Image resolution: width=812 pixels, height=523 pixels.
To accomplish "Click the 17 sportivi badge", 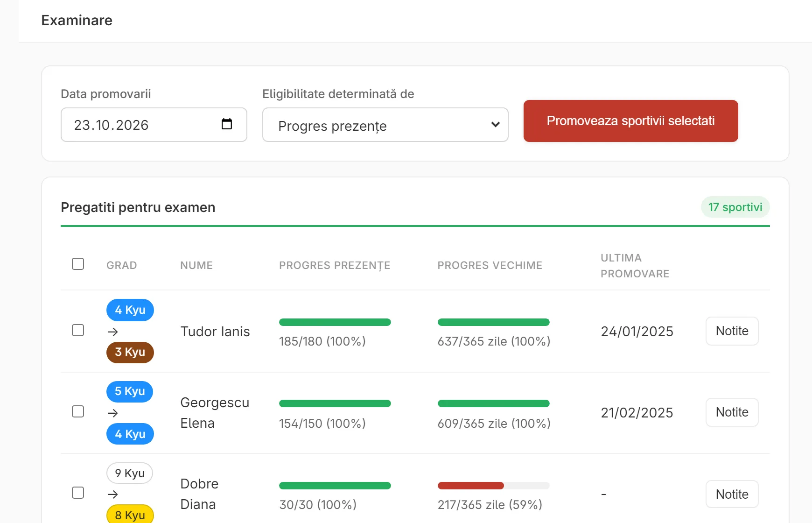I will [x=735, y=207].
